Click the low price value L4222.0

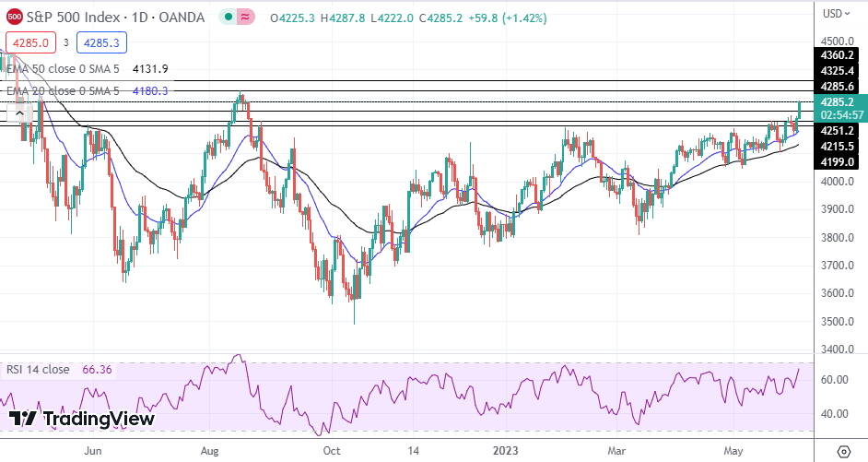[x=392, y=18]
